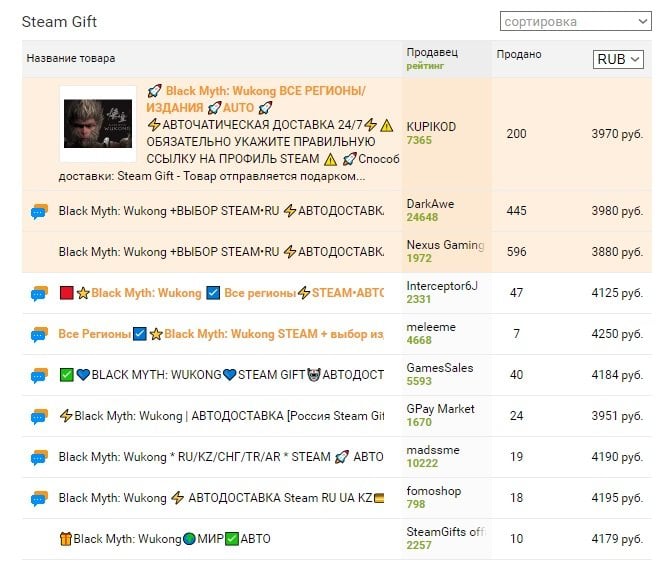Click DarkAwe rating 24648

click(x=422, y=217)
